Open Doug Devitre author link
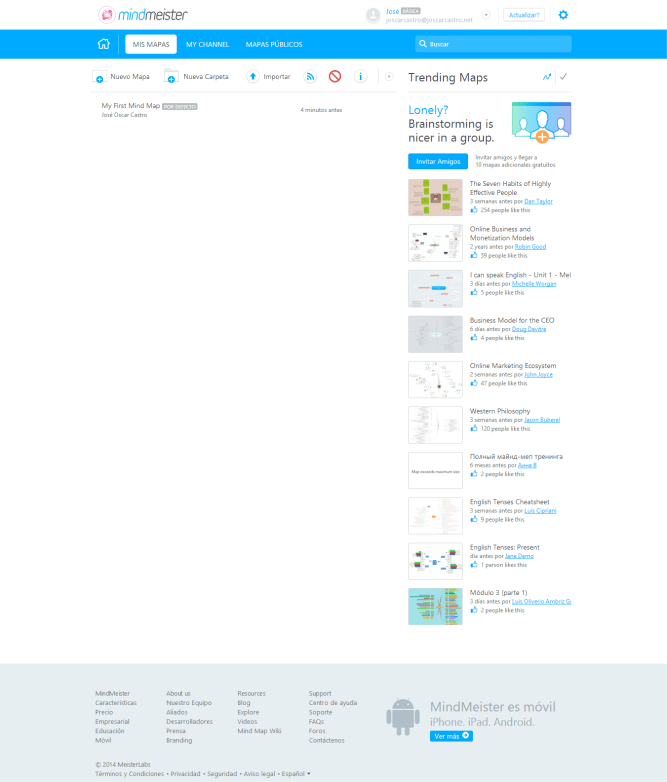Screen dimensions: 667x782 529,329
